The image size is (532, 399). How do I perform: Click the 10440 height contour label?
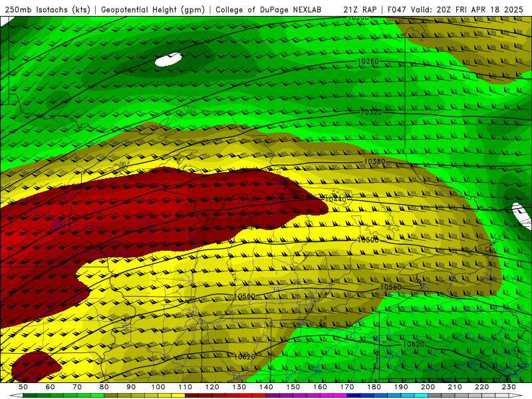point(336,199)
